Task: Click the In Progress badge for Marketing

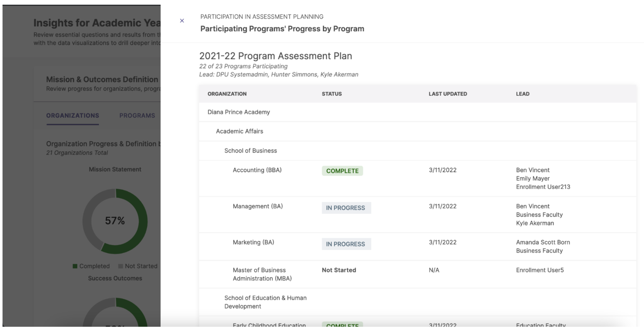Action: 346,244
